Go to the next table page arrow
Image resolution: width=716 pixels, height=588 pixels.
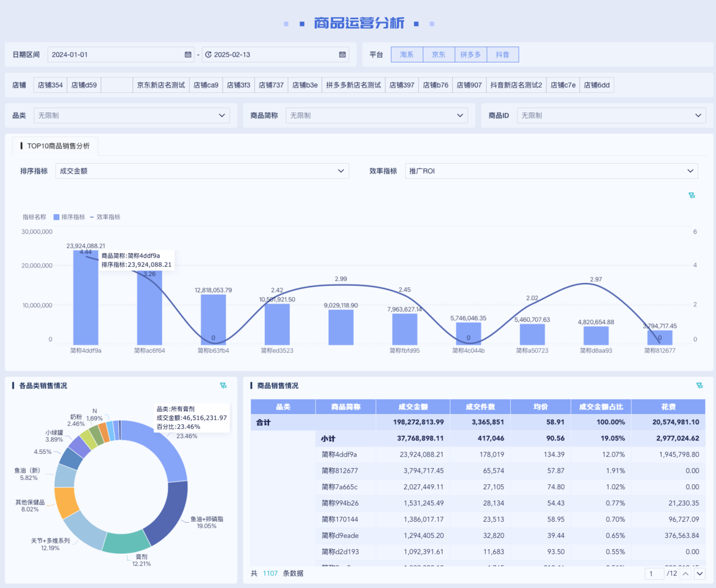700,574
